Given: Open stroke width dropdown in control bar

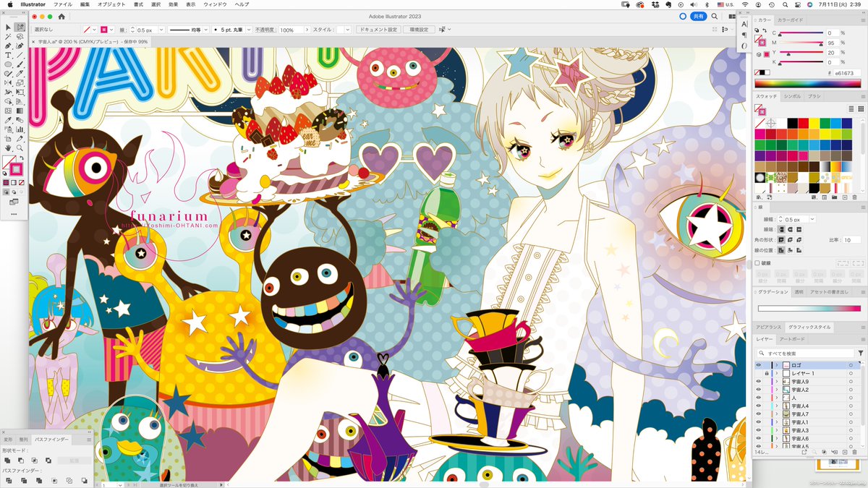Looking at the screenshot, I should click(161, 30).
